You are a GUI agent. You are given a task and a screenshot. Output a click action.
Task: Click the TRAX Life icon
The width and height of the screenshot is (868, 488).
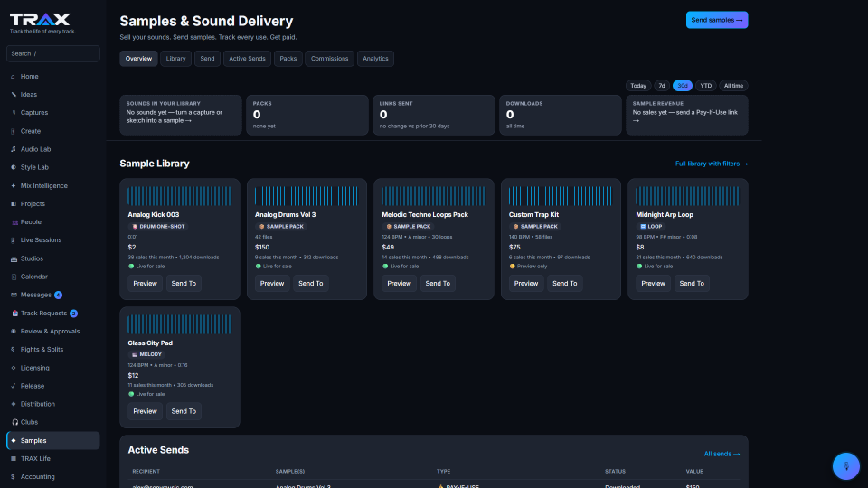coord(14,459)
